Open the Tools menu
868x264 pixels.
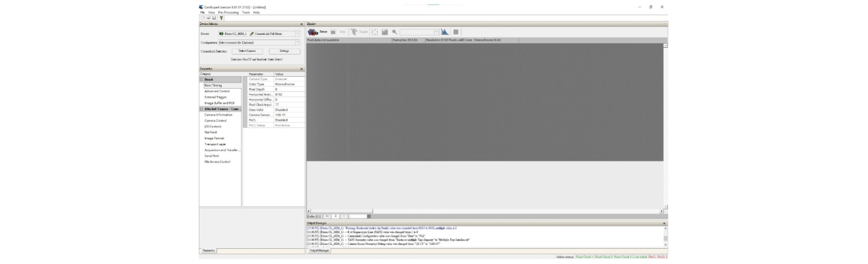(x=246, y=12)
